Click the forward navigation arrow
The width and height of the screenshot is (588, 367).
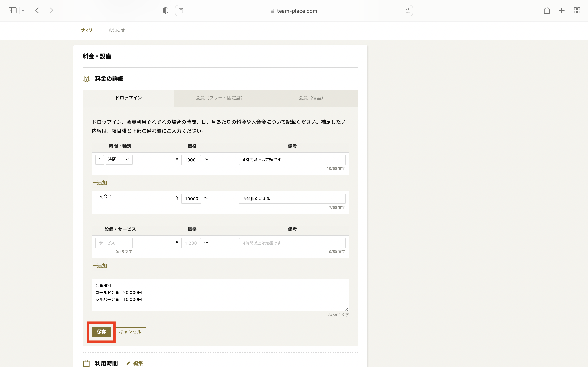(51, 10)
